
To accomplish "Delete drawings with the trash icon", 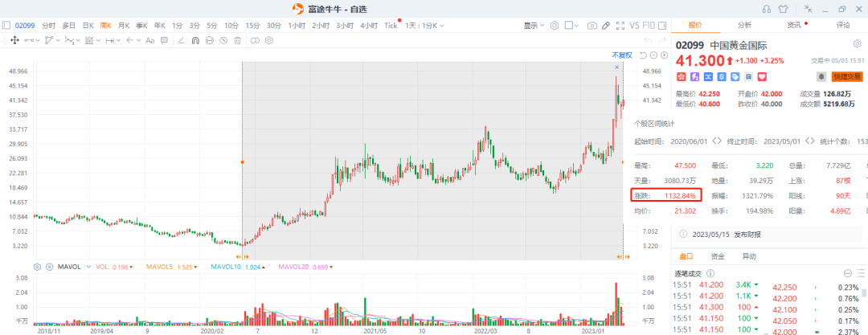I will [237, 40].
